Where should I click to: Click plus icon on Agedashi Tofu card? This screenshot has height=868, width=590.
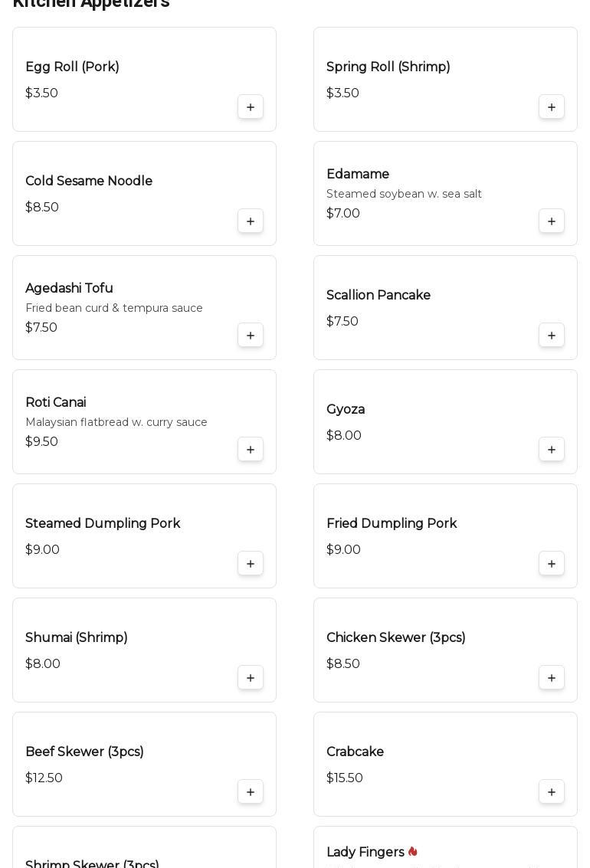[x=251, y=336]
